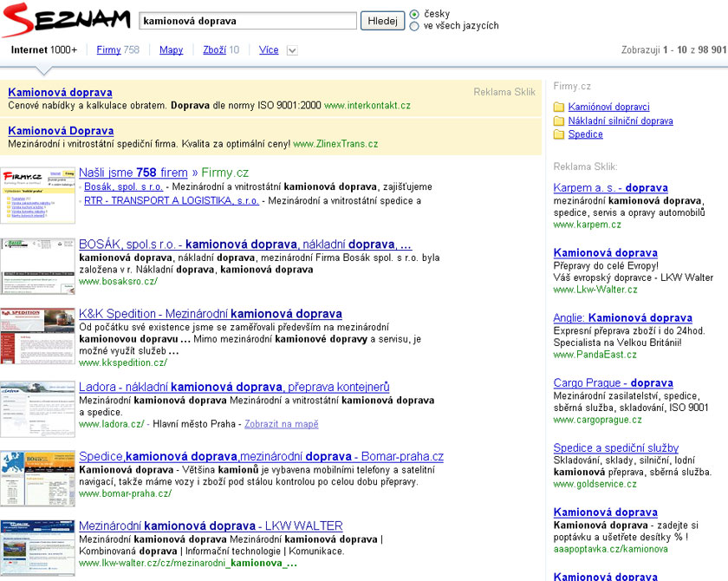The width and height of the screenshot is (728, 581).
Task: Open the Ladora nákladní kamionová doprava result
Action: [x=234, y=387]
